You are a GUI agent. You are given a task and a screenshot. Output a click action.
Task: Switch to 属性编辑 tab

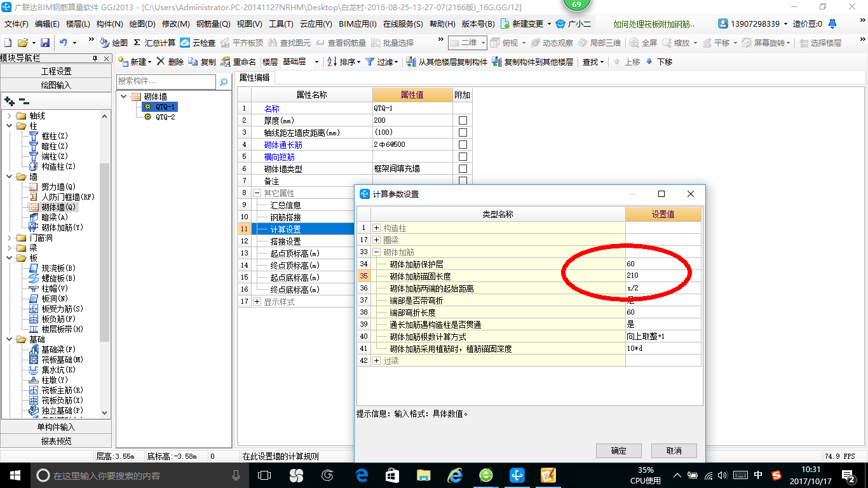254,78
